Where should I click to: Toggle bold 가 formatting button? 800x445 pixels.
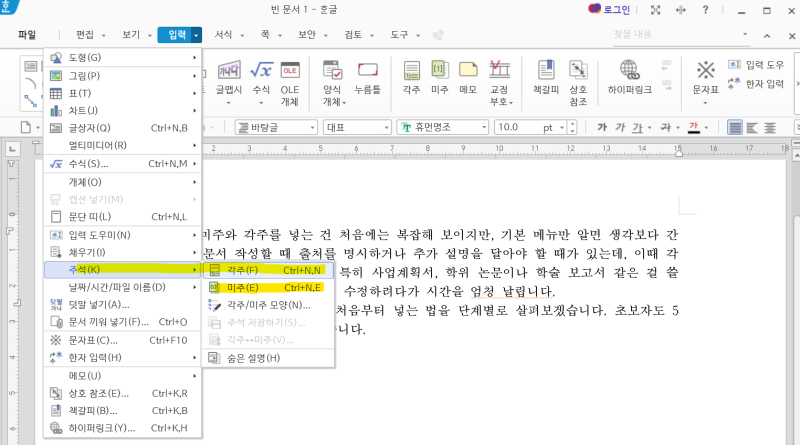click(602, 127)
